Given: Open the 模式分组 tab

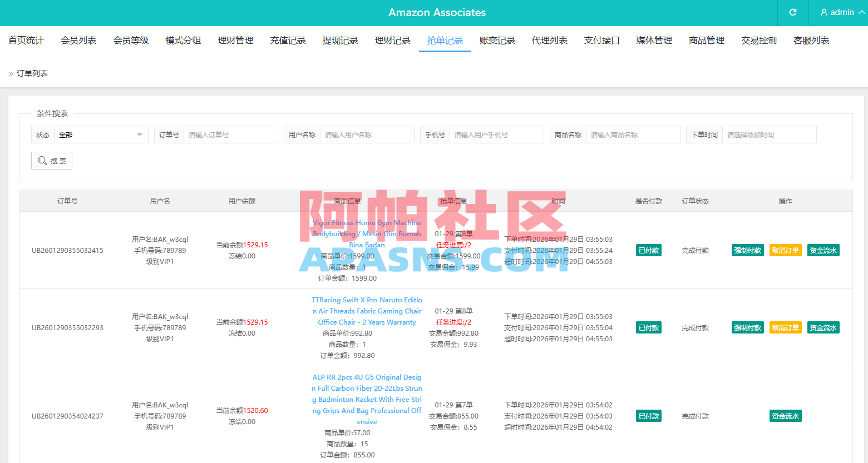Looking at the screenshot, I should point(183,41).
